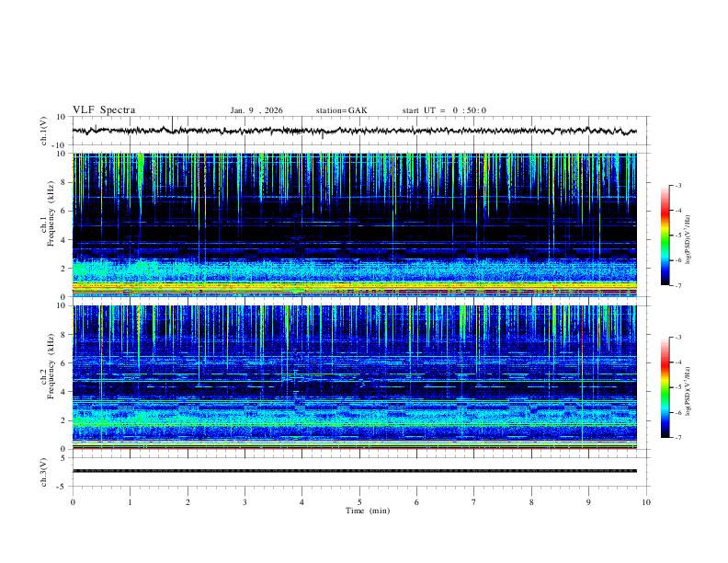Click the "-5" tick on ch.3(V) axis
728x563 pixels.
click(63, 487)
